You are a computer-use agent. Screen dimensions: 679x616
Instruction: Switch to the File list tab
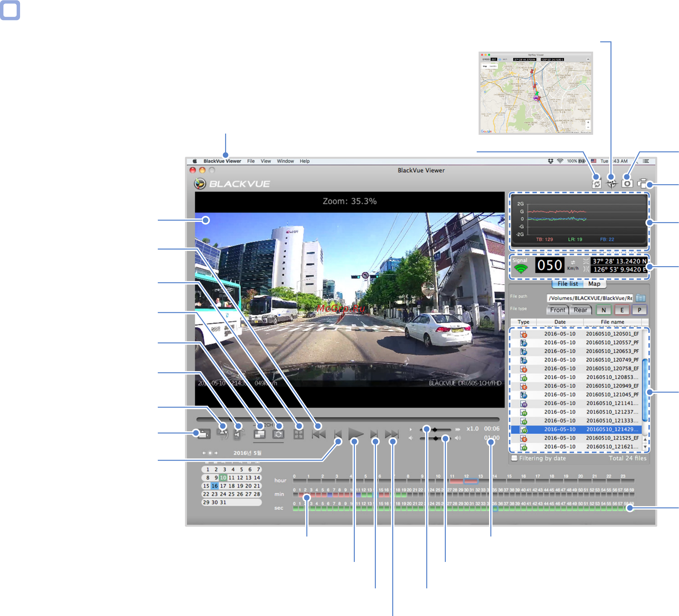tap(567, 284)
